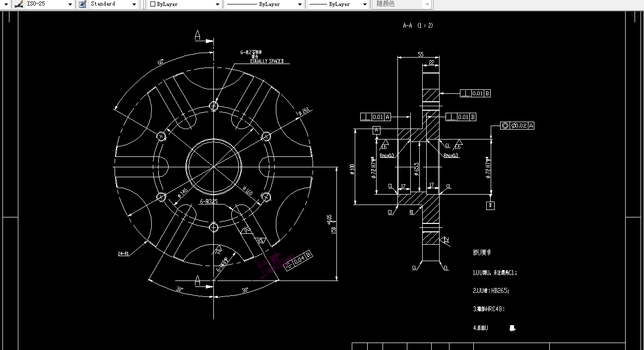The width and height of the screenshot is (644, 350).
Task: Open the color ByLayer dropdown
Action: pos(216,4)
